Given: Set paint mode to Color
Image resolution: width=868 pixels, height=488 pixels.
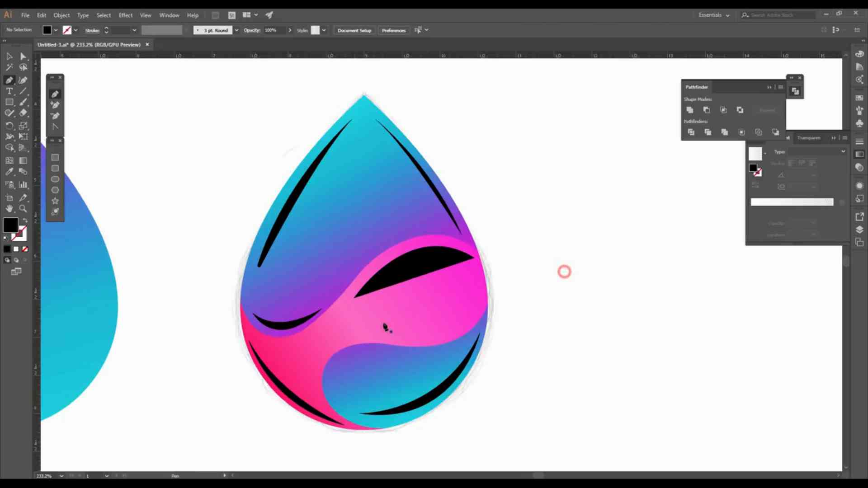Looking at the screenshot, I should point(7,249).
